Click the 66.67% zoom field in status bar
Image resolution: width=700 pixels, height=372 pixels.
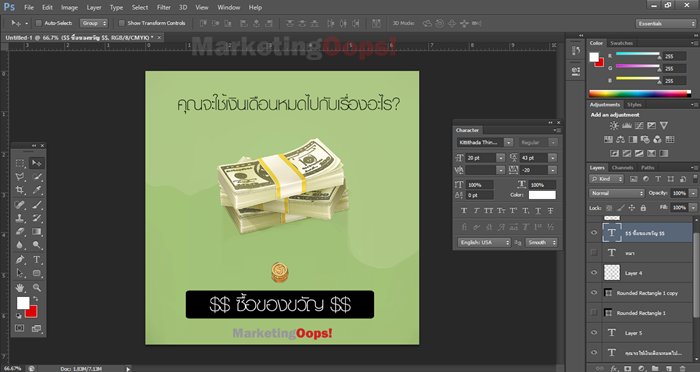12,369
